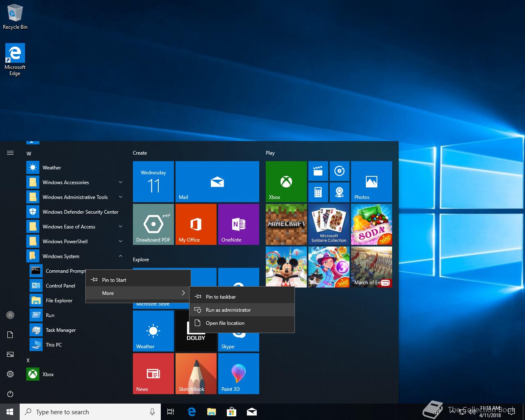The width and height of the screenshot is (525, 420).
Task: Open File Explorer from taskbar
Action: (x=211, y=412)
